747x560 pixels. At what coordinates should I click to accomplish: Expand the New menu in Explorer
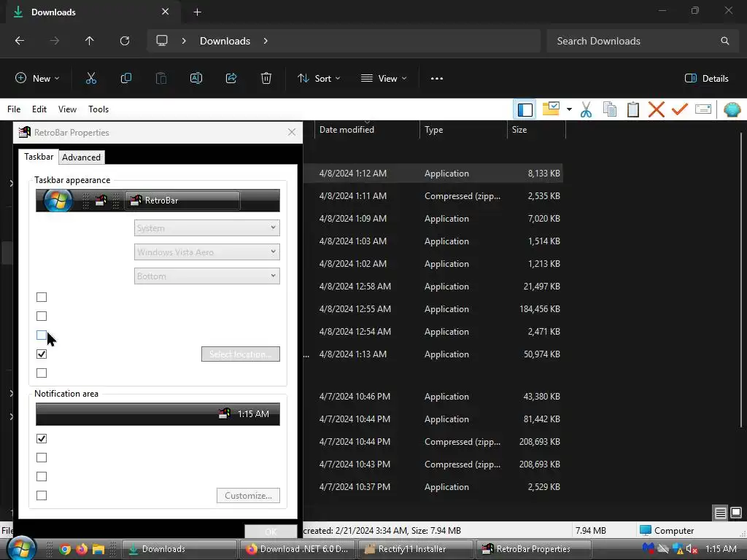click(x=37, y=79)
